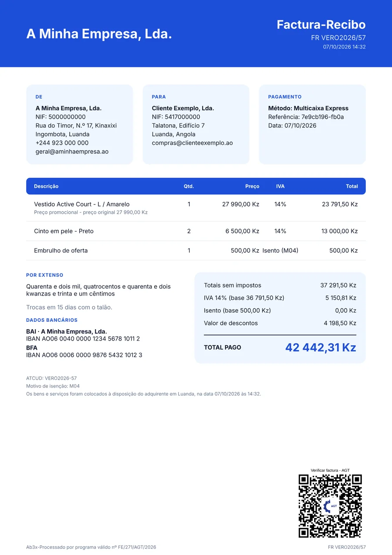Image resolution: width=392 pixels, height=555 pixels.
Task: Click the "Factura-Recibo" document title
Action: tap(321, 24)
